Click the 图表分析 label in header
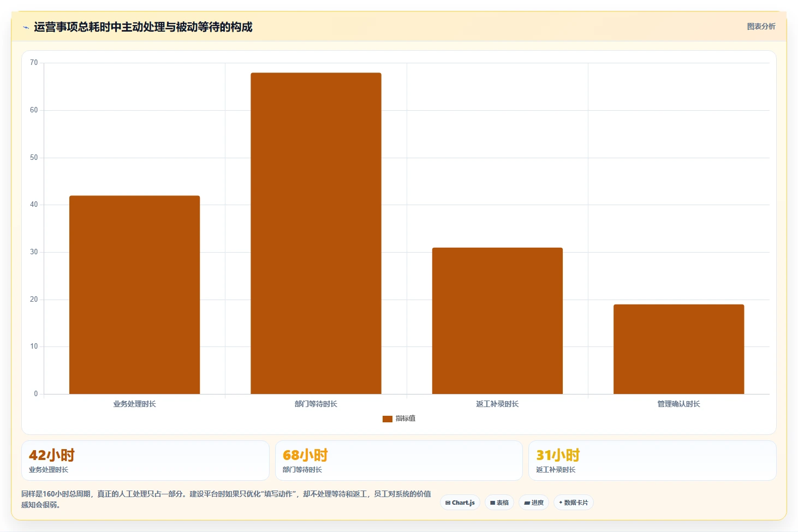This screenshot has height=532, width=798. (x=761, y=26)
